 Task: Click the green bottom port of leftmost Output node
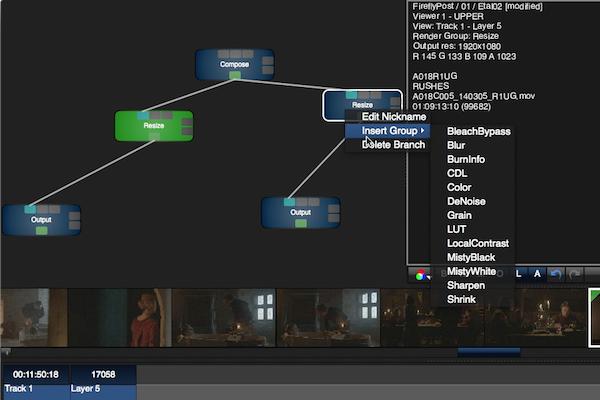pyautogui.click(x=41, y=230)
